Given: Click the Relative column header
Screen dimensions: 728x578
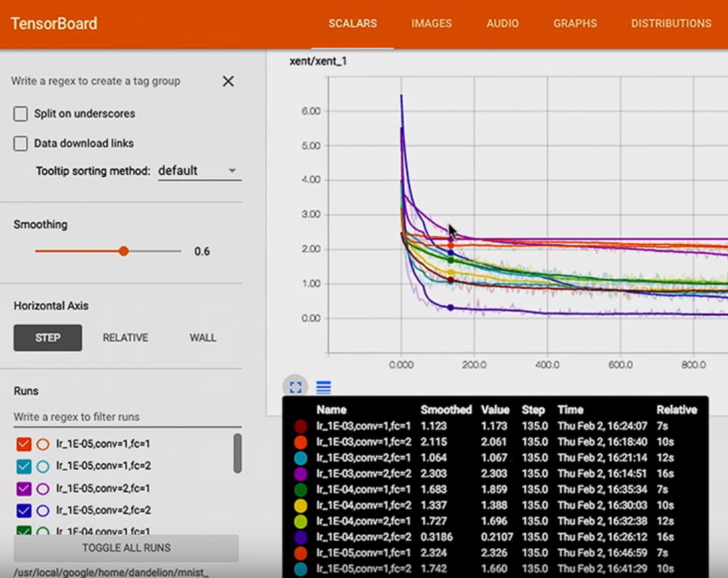Looking at the screenshot, I should pos(676,409).
